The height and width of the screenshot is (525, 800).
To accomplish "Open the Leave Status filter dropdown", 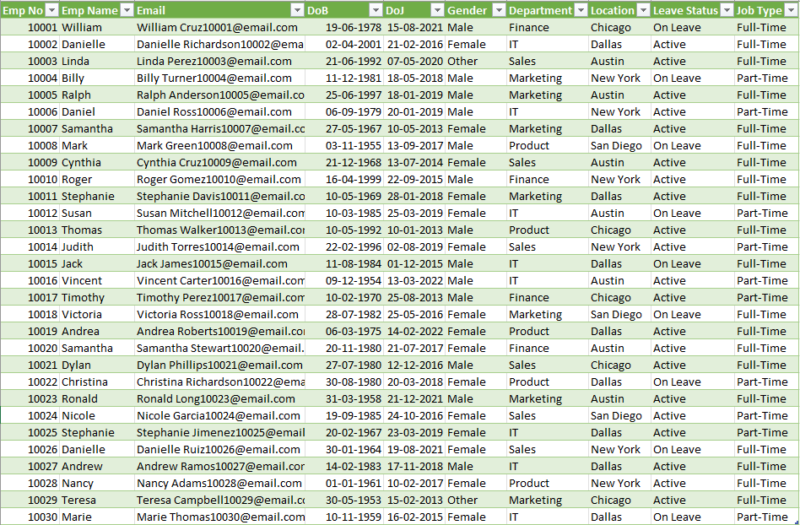I will pos(727,10).
